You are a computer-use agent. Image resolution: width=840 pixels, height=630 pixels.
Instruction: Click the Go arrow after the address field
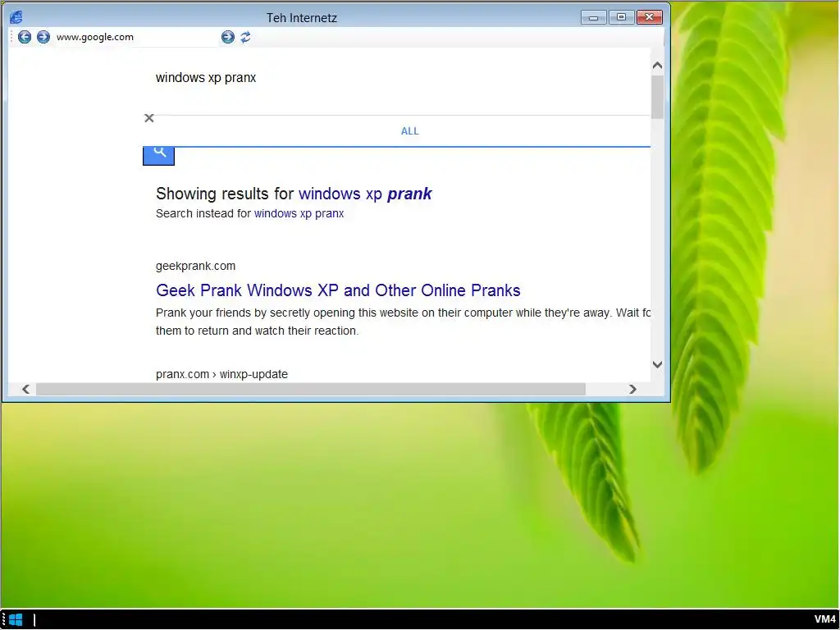coord(228,37)
